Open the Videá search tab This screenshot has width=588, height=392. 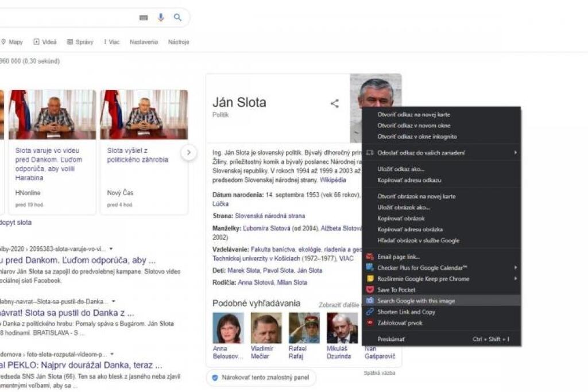tap(45, 41)
